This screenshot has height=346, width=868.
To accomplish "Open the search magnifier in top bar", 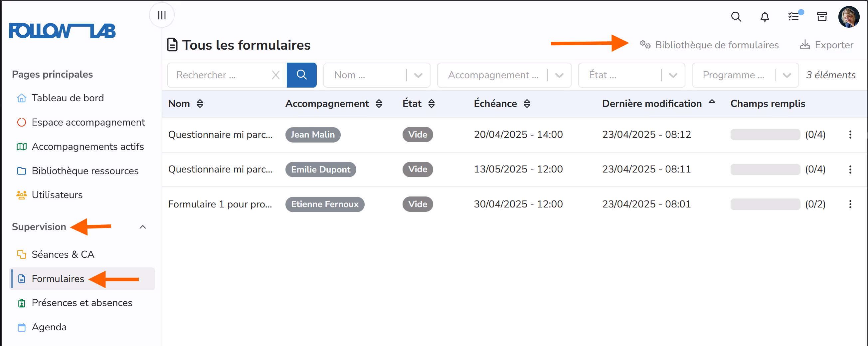I will pos(736,17).
